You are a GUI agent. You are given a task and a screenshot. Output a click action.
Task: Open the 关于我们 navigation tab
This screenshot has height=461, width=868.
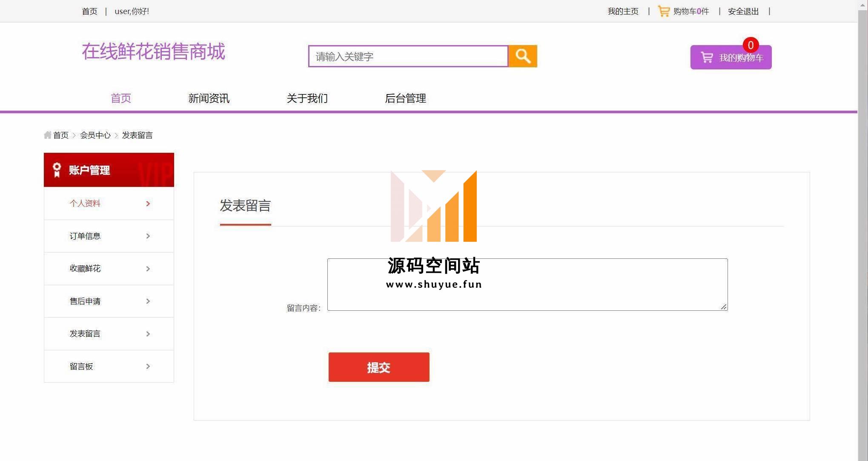pos(307,98)
